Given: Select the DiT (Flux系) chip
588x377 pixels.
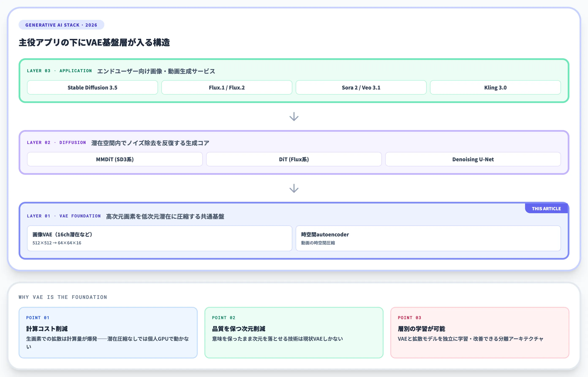Looking at the screenshot, I should pyautogui.click(x=294, y=159).
